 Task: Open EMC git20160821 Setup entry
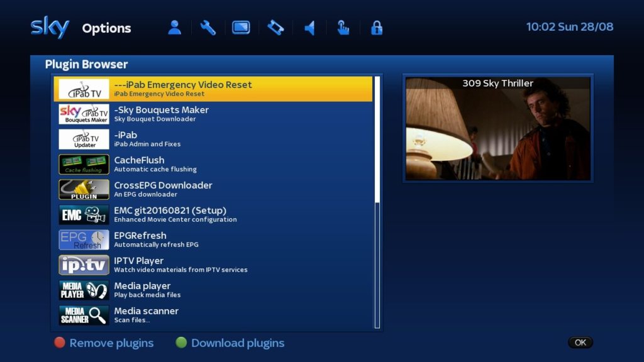tap(213, 215)
